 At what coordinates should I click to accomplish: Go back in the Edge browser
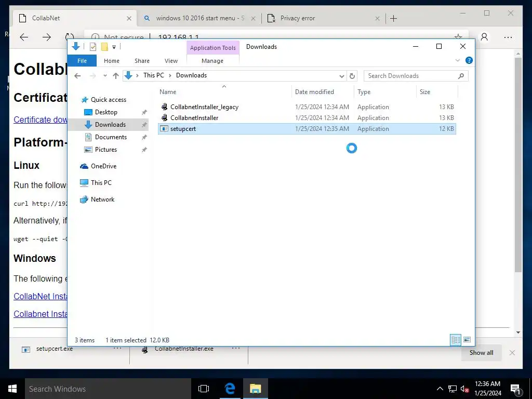(24, 37)
